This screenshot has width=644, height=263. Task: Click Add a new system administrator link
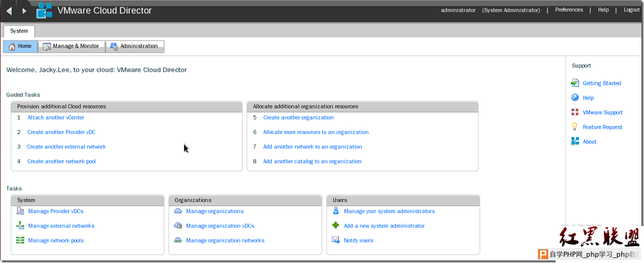[384, 225]
